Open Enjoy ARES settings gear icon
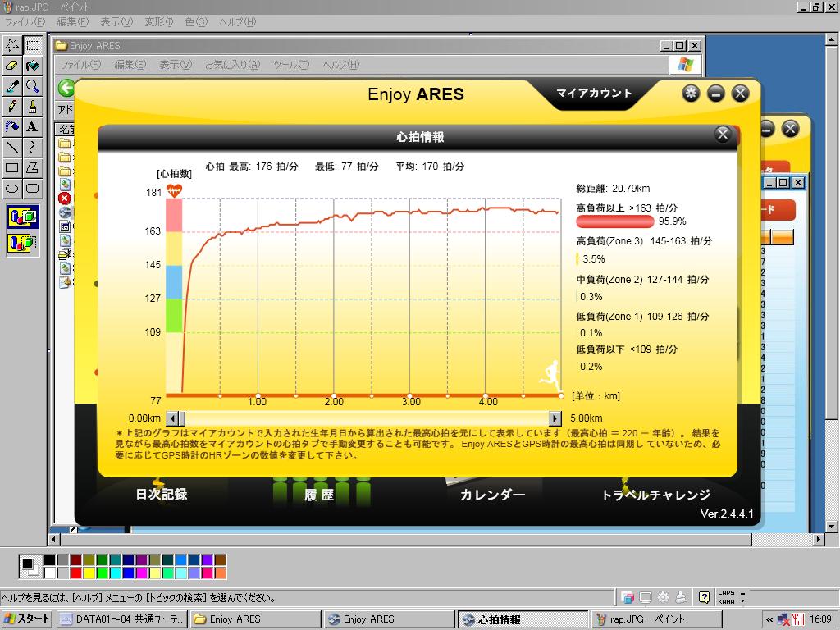The width and height of the screenshot is (840, 630). pos(691,94)
